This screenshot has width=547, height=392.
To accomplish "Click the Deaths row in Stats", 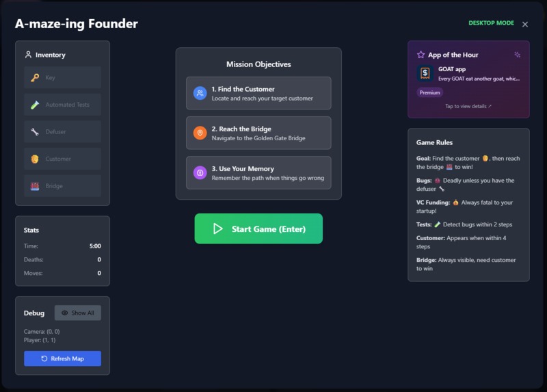I will [62, 260].
